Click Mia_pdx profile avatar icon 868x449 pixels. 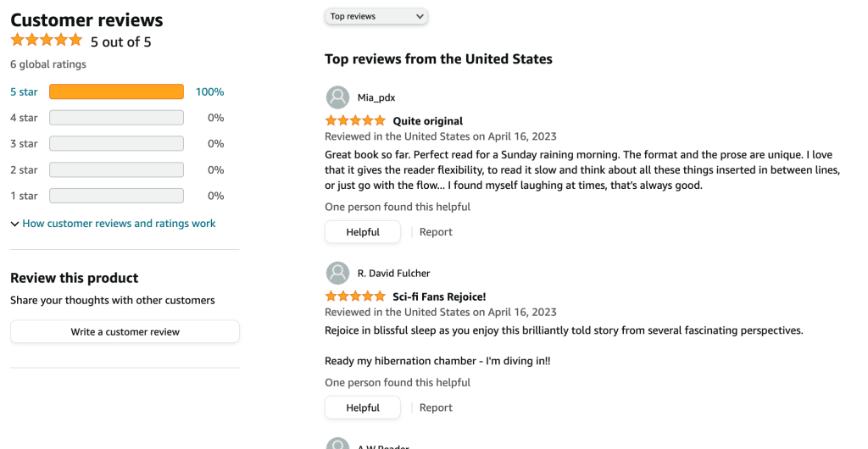[337, 97]
